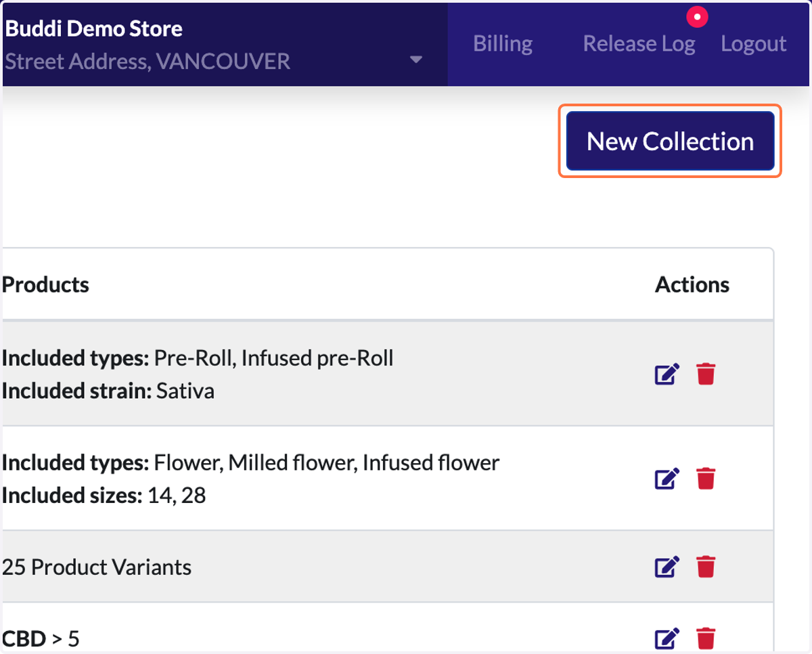Click the Actions column header
Viewport: 812px width, 654px height.
[692, 284]
